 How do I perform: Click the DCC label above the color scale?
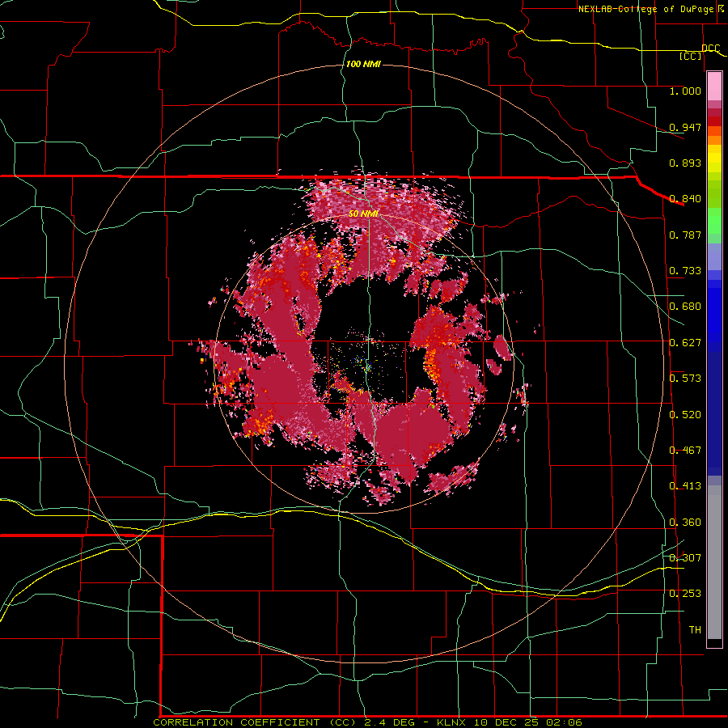coord(710,49)
